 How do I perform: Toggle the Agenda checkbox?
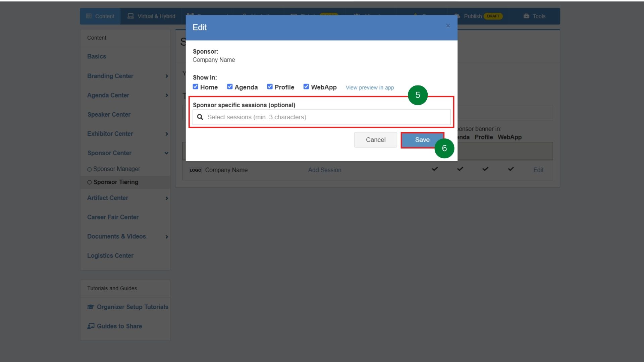coord(230,87)
